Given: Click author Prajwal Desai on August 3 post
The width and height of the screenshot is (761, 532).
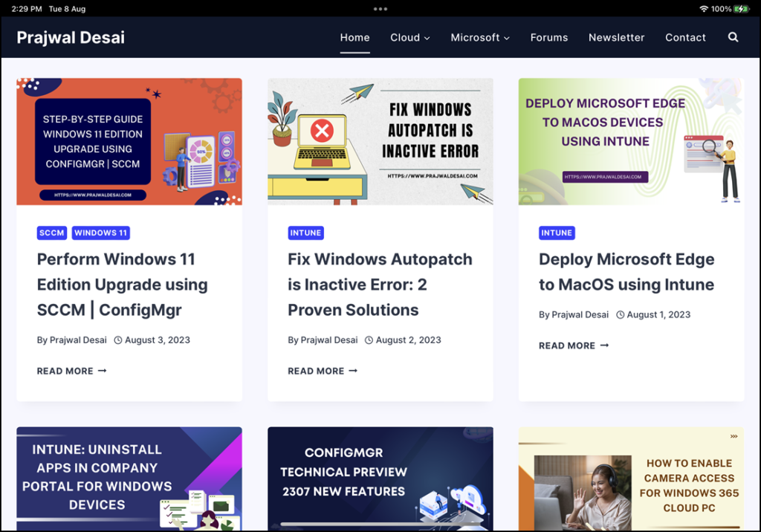Looking at the screenshot, I should pyautogui.click(x=78, y=340).
